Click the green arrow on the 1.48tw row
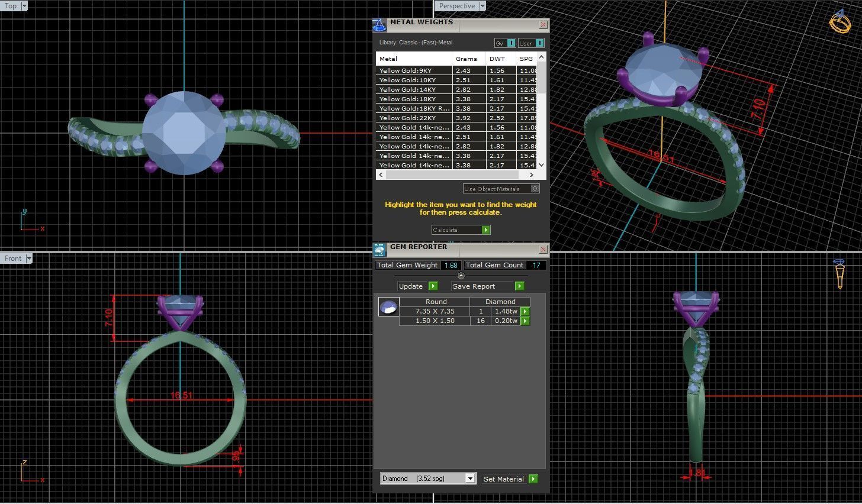The width and height of the screenshot is (862, 504). [x=525, y=311]
